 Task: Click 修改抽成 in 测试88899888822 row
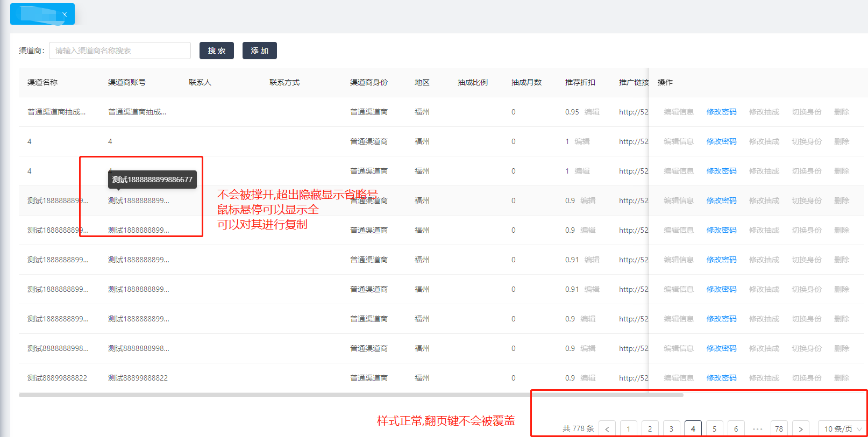tap(764, 378)
